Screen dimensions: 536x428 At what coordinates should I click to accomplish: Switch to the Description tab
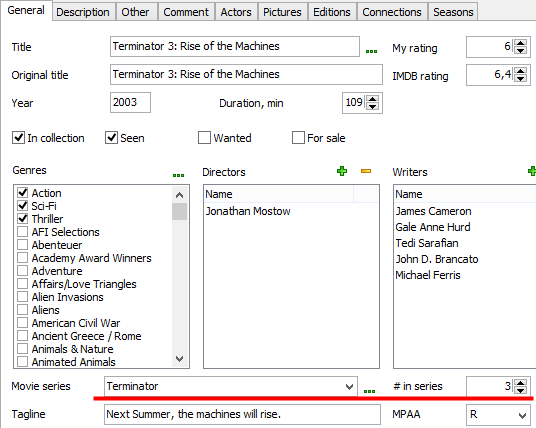[x=83, y=12]
